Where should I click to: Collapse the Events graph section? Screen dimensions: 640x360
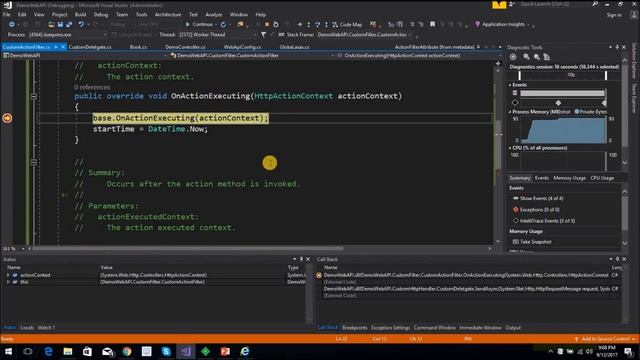[510, 85]
